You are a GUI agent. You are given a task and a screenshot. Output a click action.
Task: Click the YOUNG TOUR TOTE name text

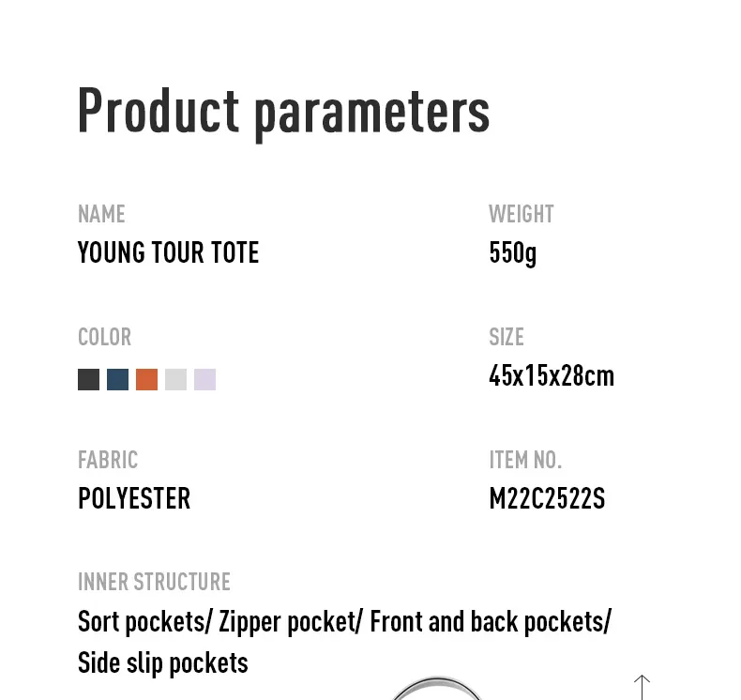[x=168, y=251]
